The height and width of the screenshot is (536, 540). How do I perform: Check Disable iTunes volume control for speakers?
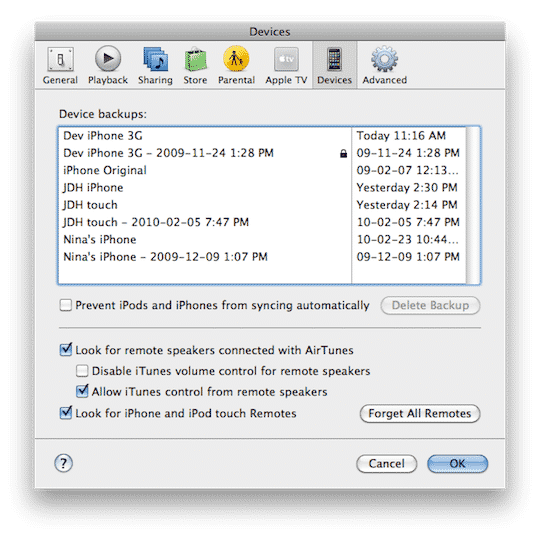82,371
